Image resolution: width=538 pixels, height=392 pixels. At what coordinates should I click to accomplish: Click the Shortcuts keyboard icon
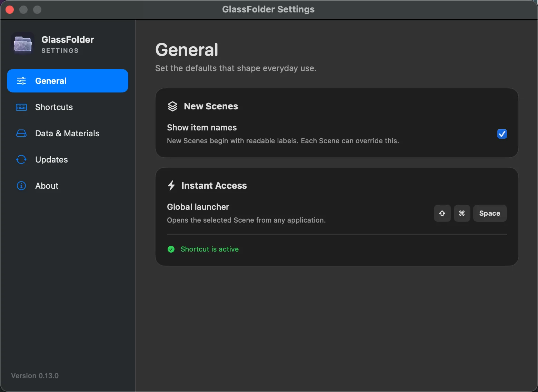(21, 107)
